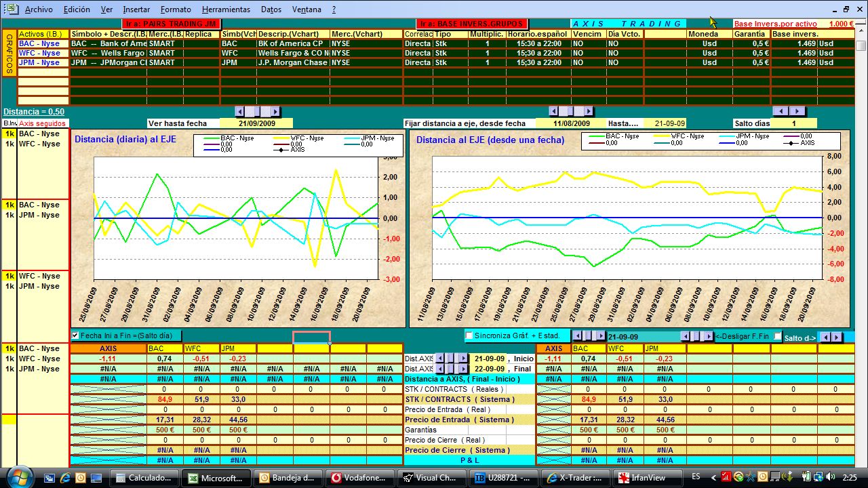
Task: Tick the 'Desligar F.Fin' checkbox
Action: click(778, 337)
